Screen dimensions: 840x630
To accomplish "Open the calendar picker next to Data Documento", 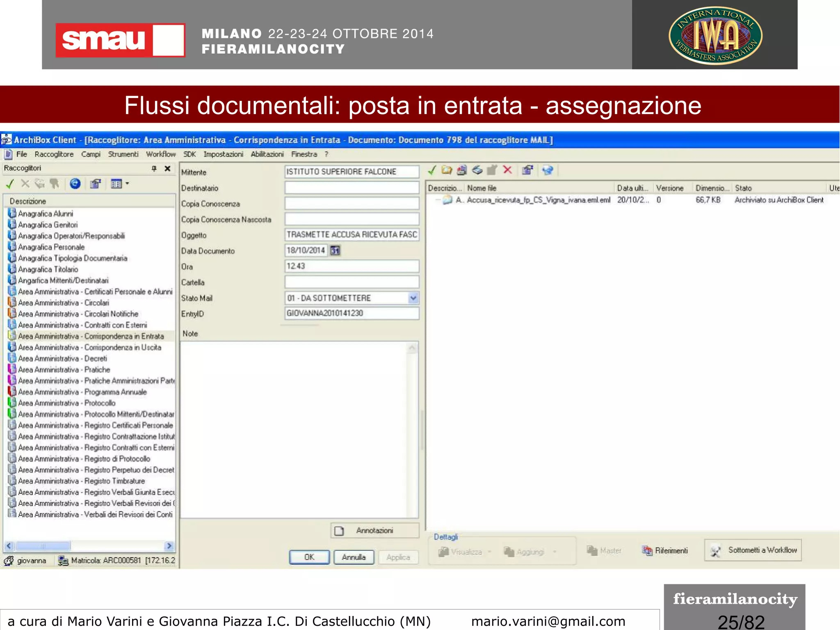I will (x=335, y=250).
